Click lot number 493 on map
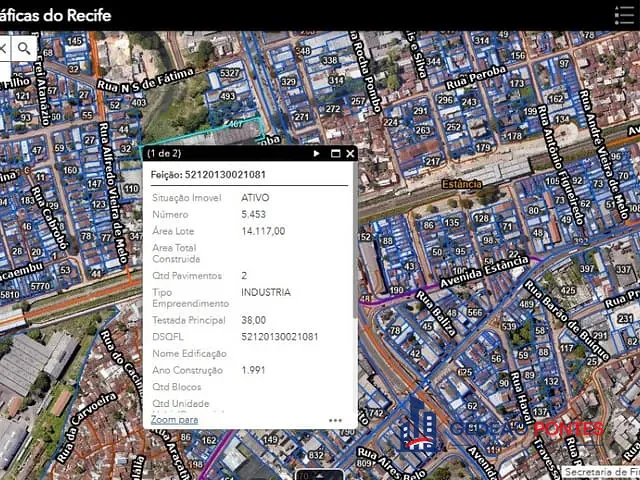 227,96
